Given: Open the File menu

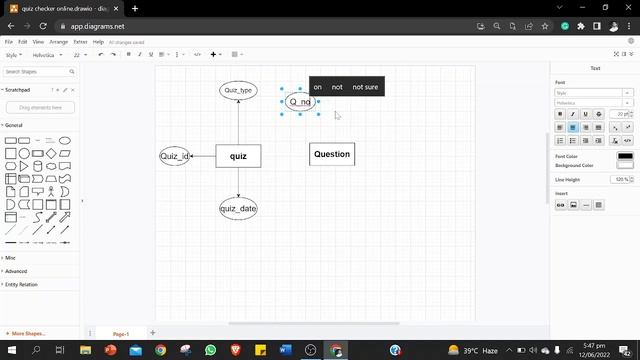Looking at the screenshot, I should 9,42.
